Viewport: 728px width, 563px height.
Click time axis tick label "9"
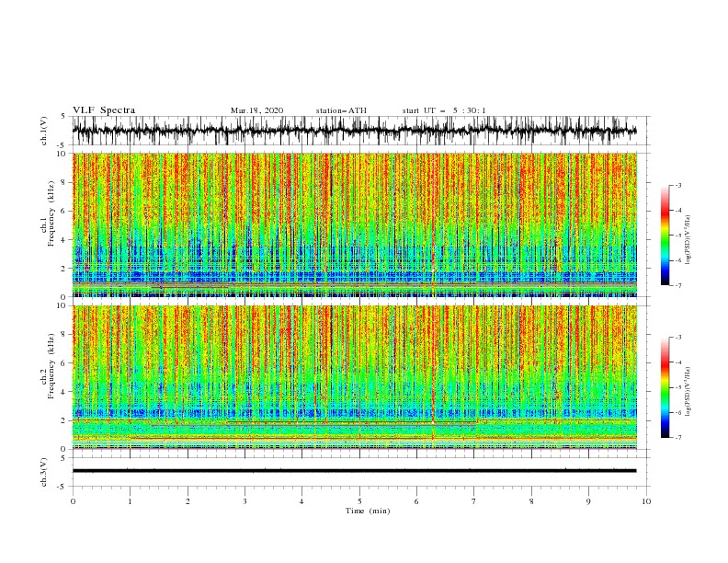pyautogui.click(x=588, y=501)
